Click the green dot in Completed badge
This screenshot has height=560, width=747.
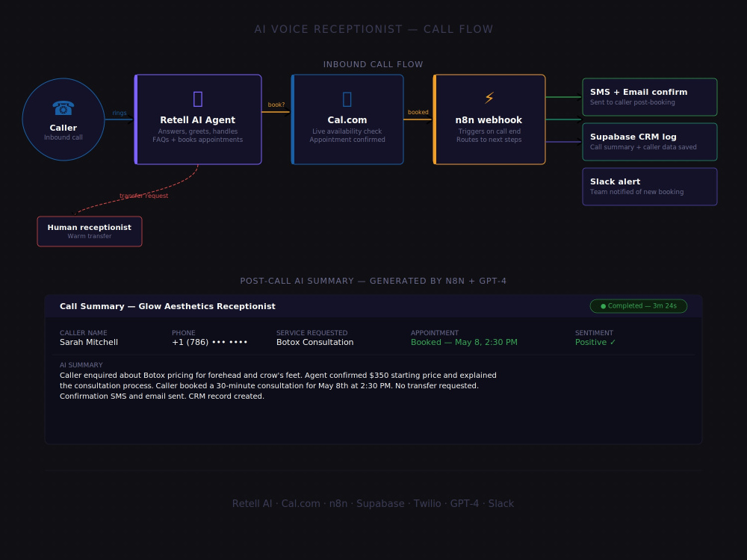603,306
